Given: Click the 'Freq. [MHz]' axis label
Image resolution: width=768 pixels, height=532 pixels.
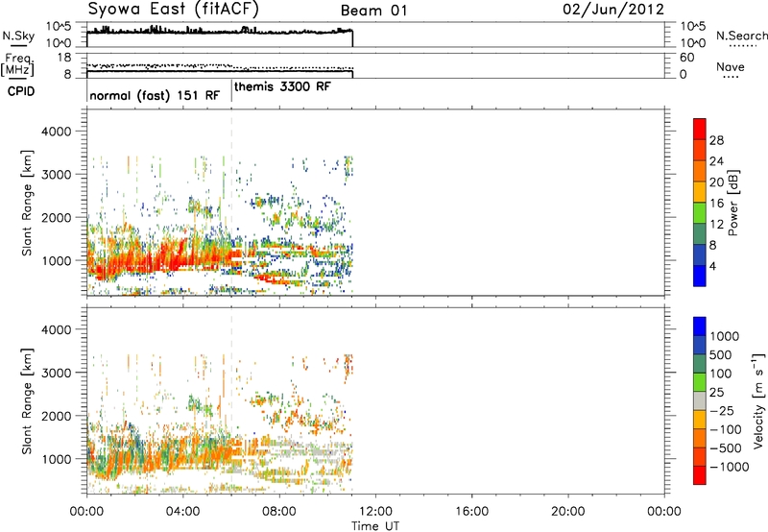Looking at the screenshot, I should point(17,64).
